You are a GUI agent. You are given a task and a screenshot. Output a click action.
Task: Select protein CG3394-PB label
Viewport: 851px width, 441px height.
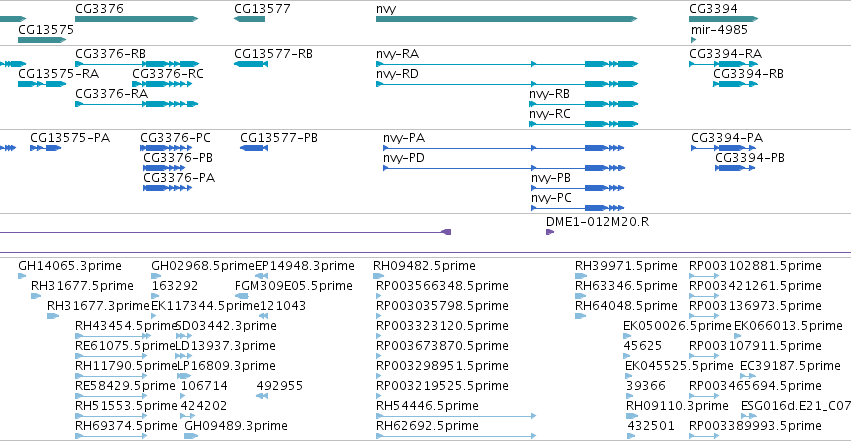(750, 158)
